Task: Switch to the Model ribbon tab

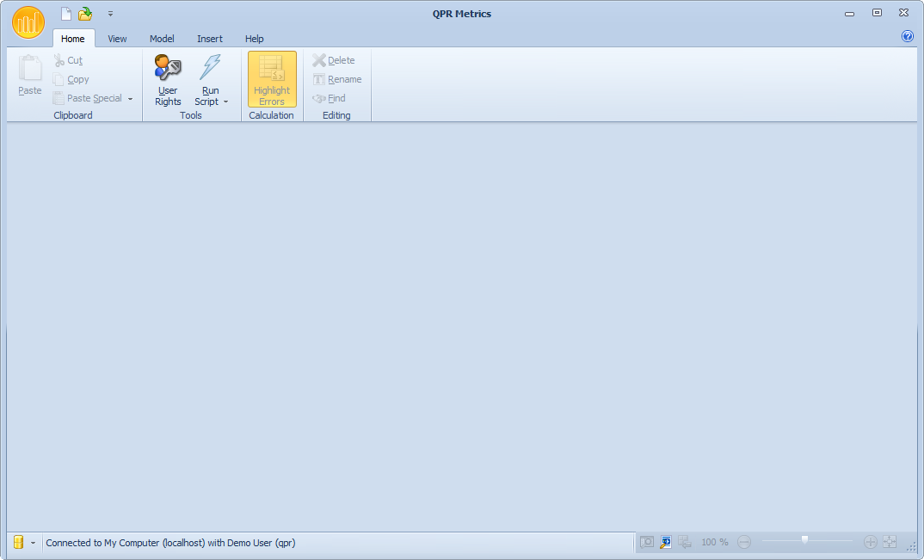Action: 162,39
